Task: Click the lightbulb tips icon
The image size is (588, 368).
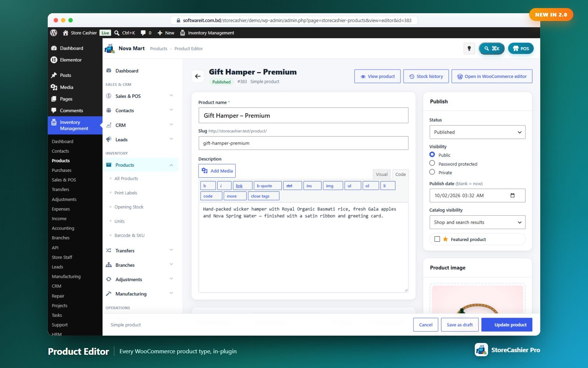Action: tap(469, 49)
